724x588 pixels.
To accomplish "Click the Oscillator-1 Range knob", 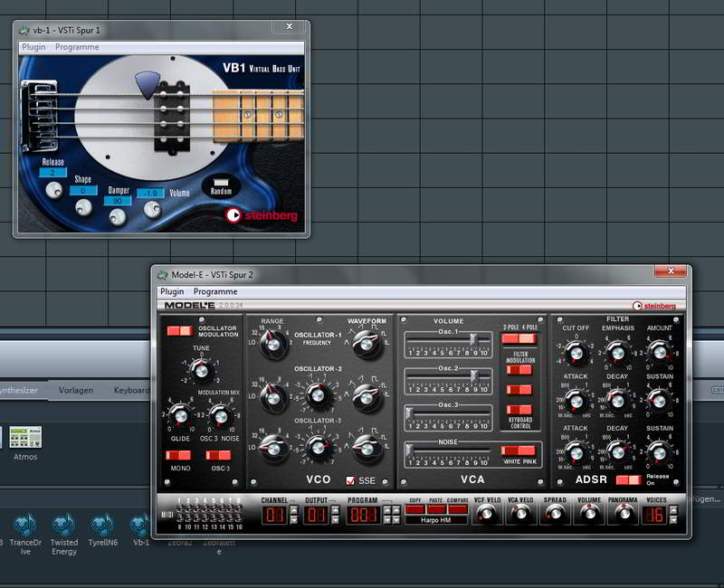I will (273, 345).
